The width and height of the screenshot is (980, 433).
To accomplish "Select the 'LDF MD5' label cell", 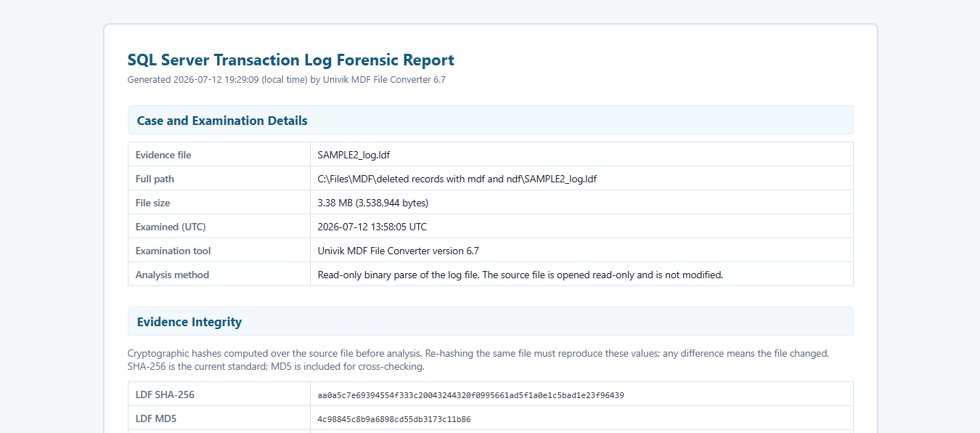I will pyautogui.click(x=219, y=418).
